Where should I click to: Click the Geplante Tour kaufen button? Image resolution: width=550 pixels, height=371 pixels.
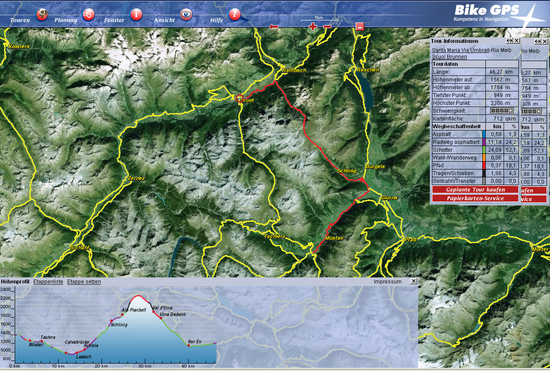[475, 190]
